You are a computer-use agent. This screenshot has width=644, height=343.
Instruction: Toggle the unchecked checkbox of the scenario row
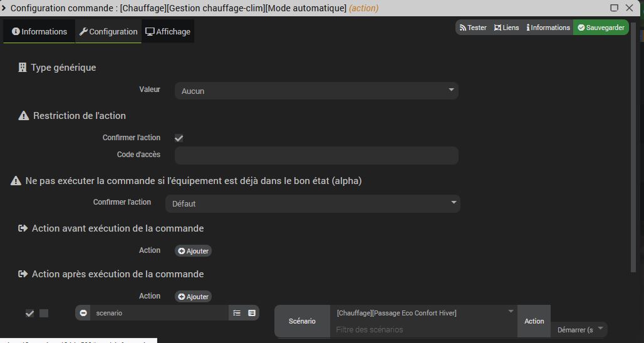click(44, 314)
